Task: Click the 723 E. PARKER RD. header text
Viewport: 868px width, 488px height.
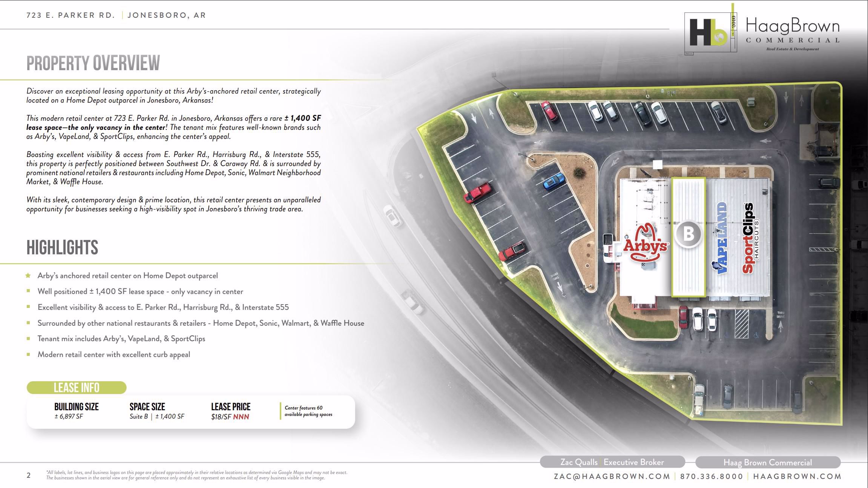Action: pyautogui.click(x=71, y=15)
